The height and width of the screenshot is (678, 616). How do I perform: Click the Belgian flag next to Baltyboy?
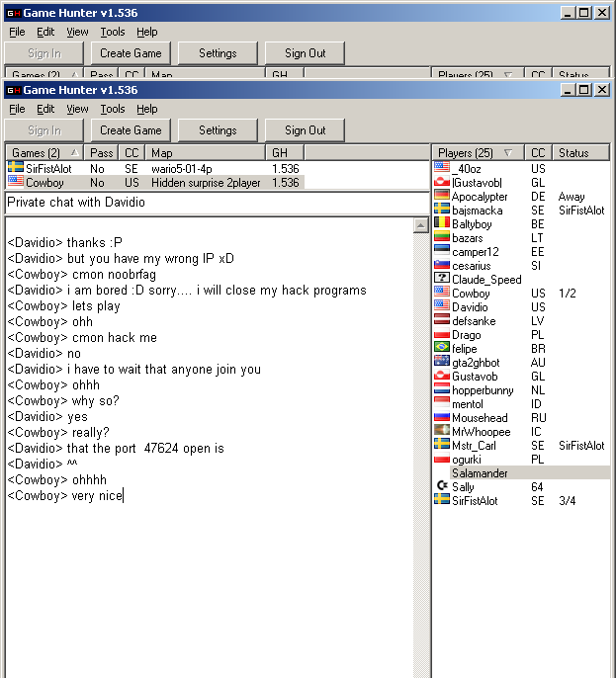coord(442,224)
